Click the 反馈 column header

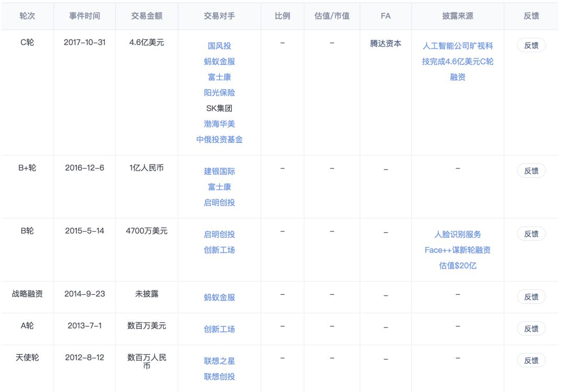click(531, 16)
